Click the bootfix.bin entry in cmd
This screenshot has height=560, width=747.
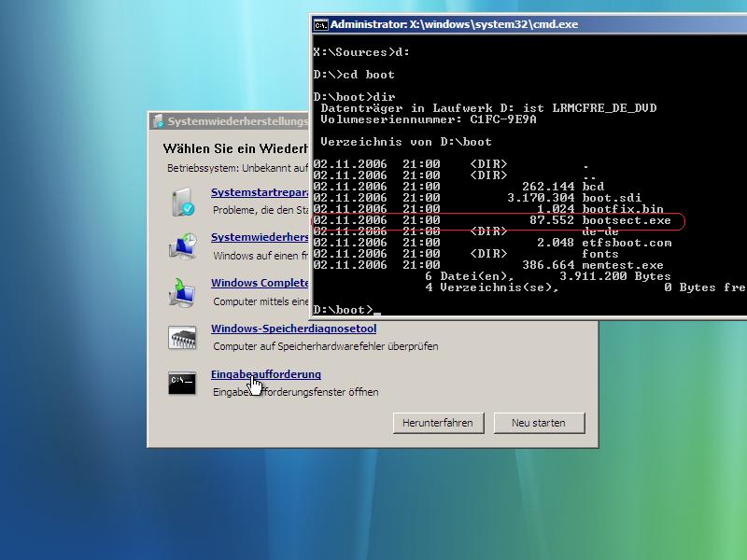pyautogui.click(x=488, y=209)
